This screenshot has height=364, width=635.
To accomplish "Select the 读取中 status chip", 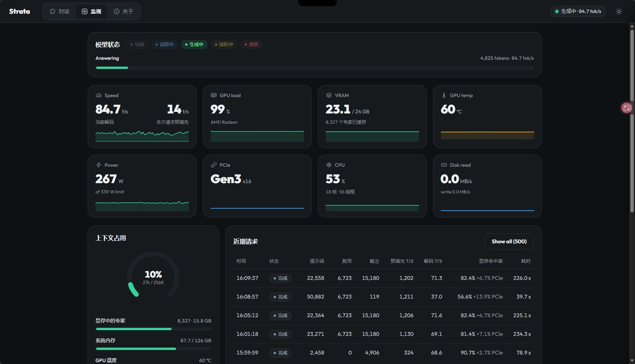I will [165, 45].
